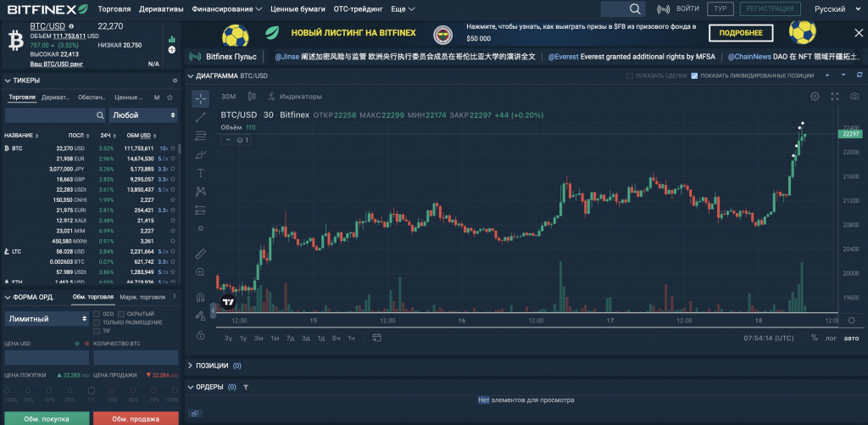Enable the OCO checkbox
Viewport: 868px width, 425px height.
point(97,314)
